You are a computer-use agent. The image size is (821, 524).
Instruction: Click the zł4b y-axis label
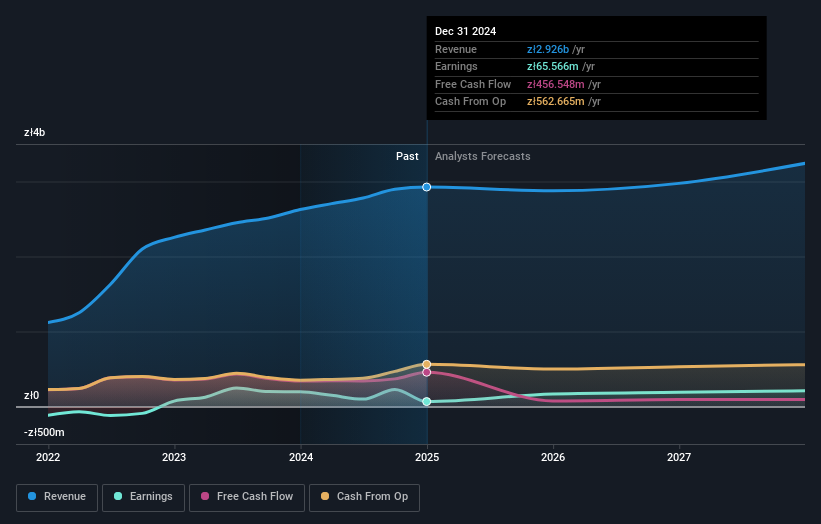click(x=35, y=132)
